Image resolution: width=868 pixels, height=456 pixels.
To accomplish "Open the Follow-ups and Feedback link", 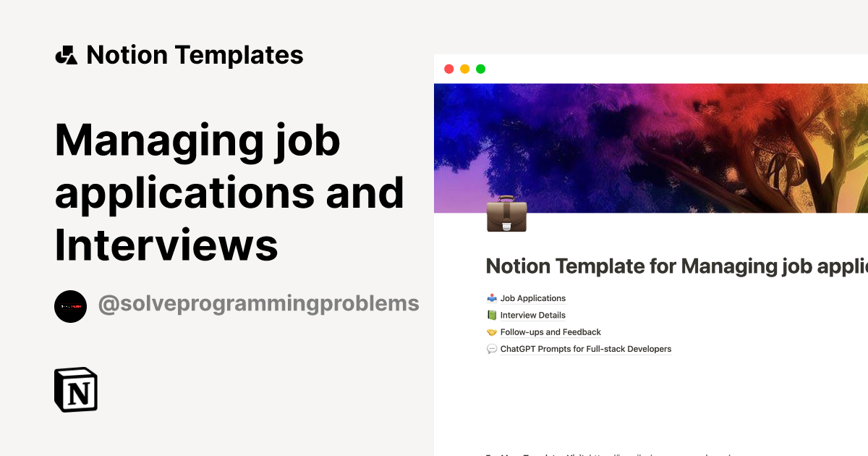I will (550, 332).
